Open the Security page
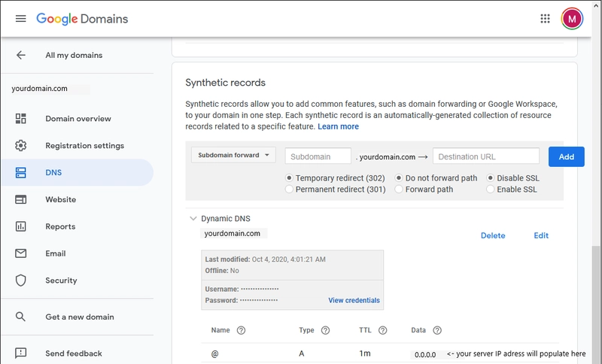 [61, 281]
